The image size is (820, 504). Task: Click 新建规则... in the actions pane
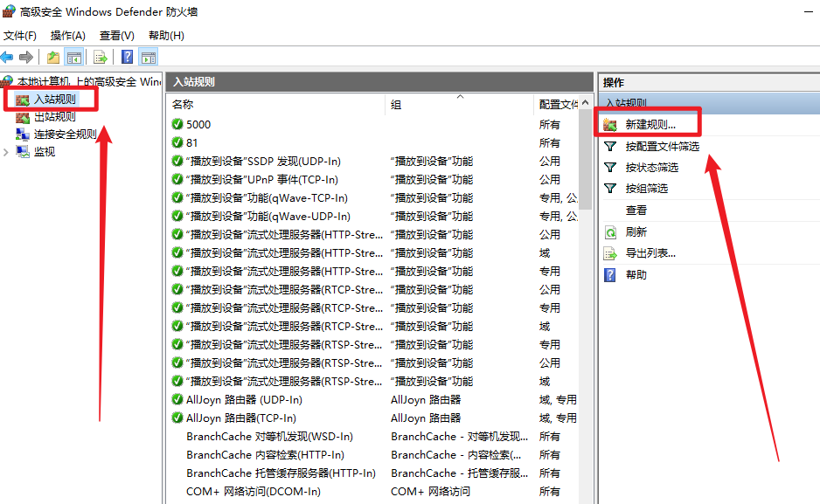[x=650, y=125]
